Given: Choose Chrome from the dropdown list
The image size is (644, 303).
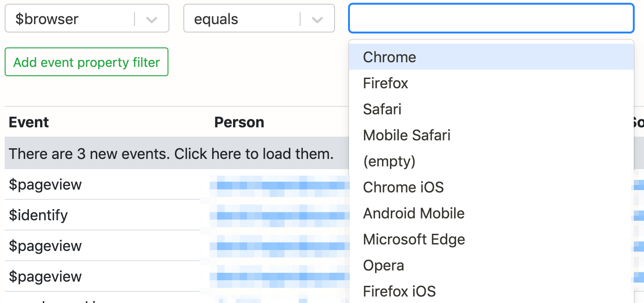Looking at the screenshot, I should point(389,57).
